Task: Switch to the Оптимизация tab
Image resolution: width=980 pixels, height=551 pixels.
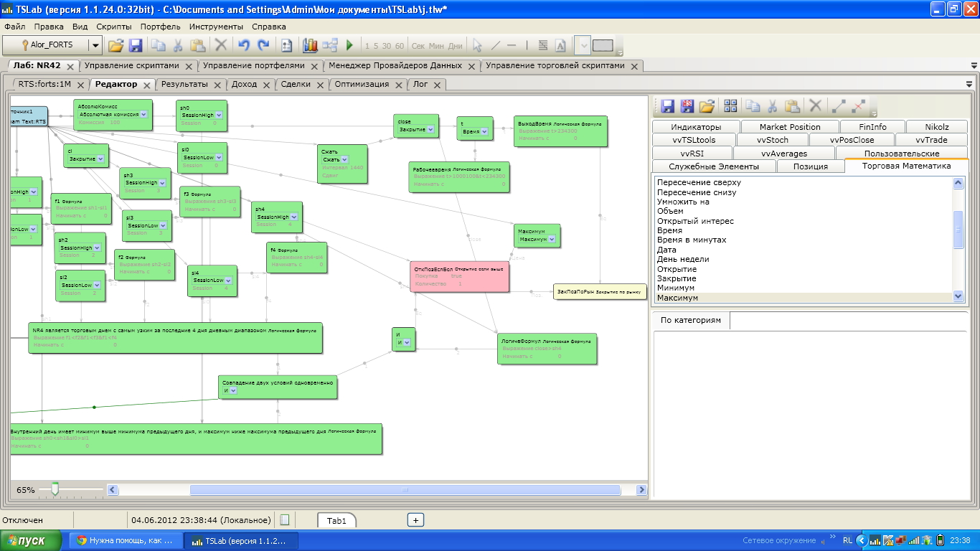Action: [x=362, y=84]
